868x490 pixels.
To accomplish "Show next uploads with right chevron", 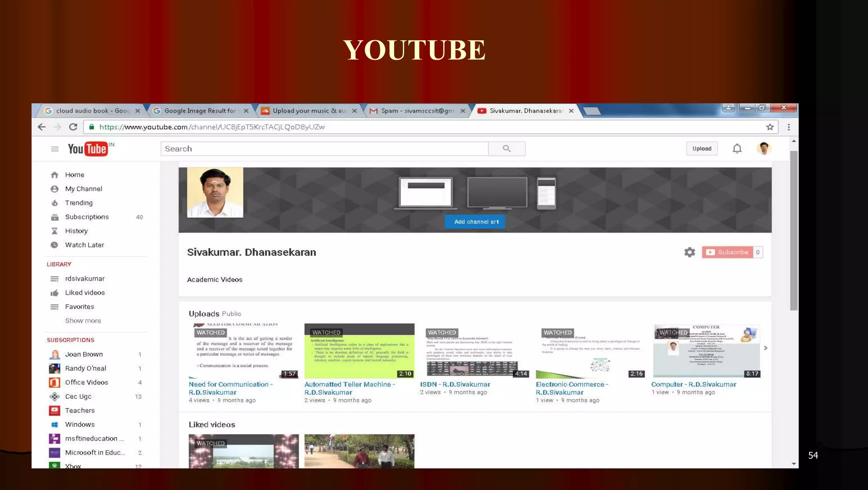I will click(765, 348).
